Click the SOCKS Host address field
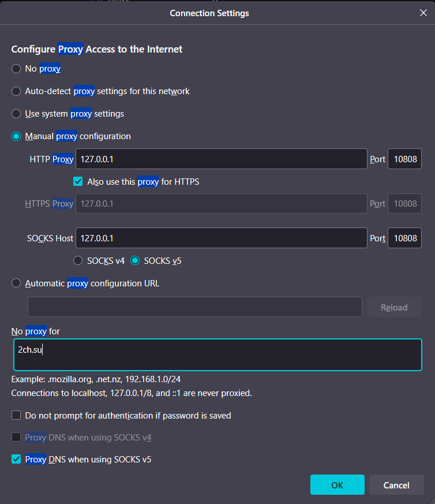 pyautogui.click(x=222, y=238)
